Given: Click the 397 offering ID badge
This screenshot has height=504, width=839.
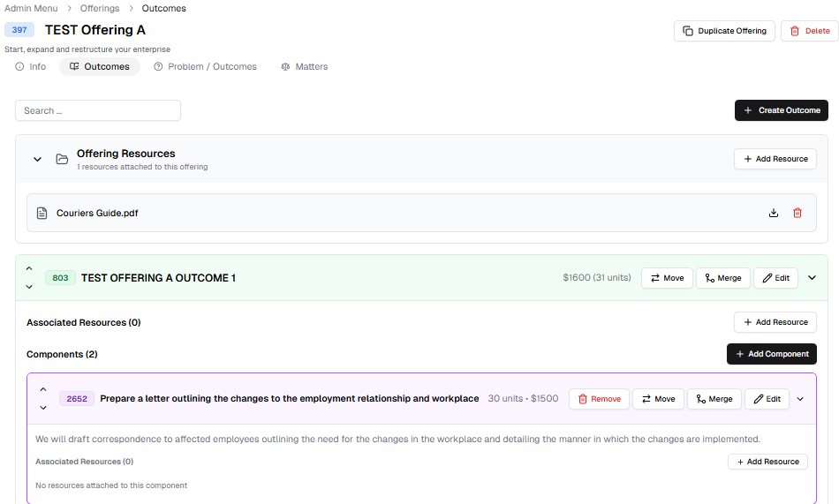Looking at the screenshot, I should click(19, 30).
